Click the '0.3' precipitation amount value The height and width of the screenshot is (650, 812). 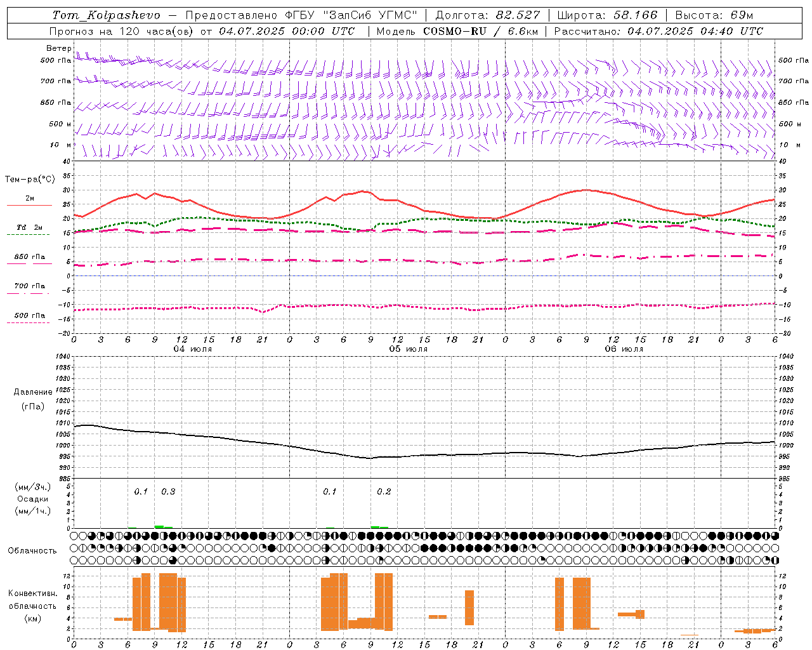[x=168, y=492]
